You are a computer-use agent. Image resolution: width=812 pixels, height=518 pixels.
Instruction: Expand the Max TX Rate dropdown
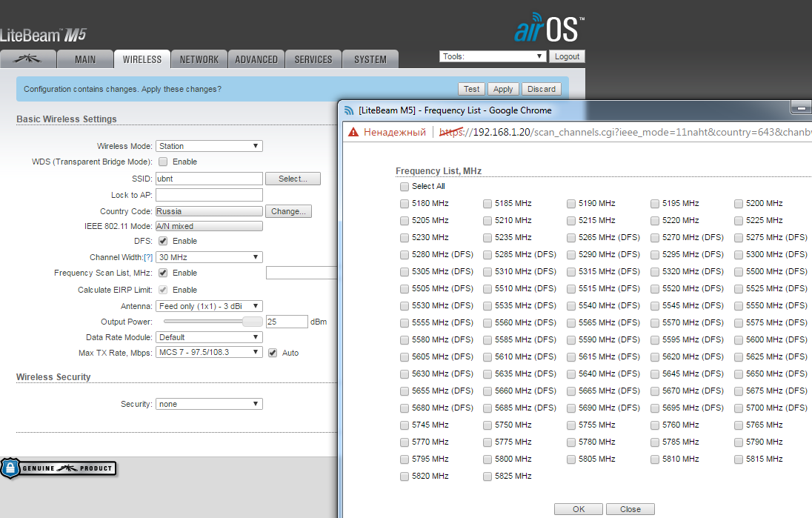click(209, 352)
